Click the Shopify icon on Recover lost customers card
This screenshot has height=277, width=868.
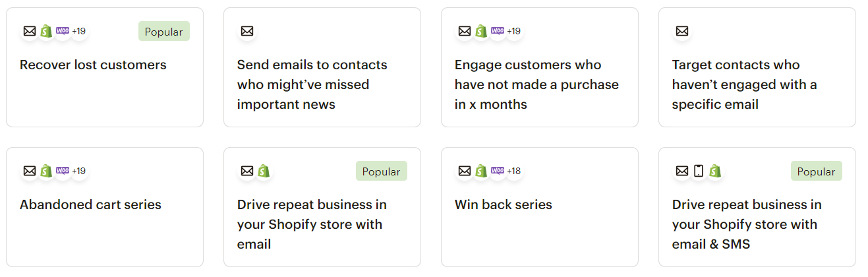tap(46, 31)
